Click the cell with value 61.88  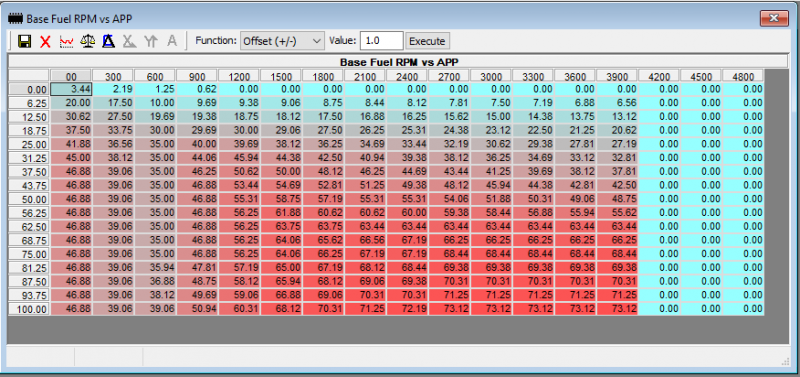281,213
